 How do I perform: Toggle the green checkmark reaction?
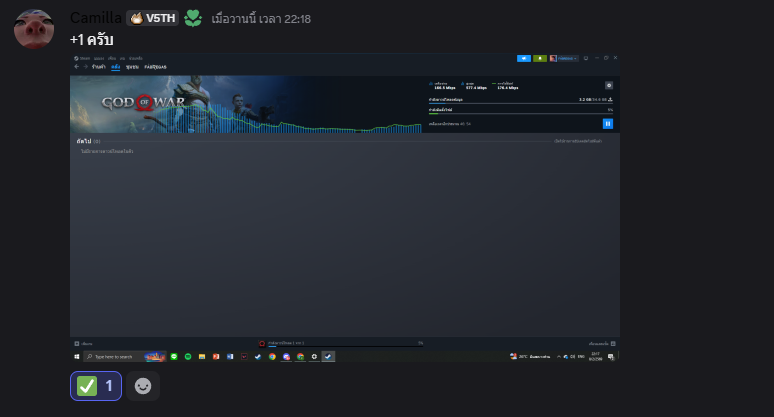coord(96,385)
